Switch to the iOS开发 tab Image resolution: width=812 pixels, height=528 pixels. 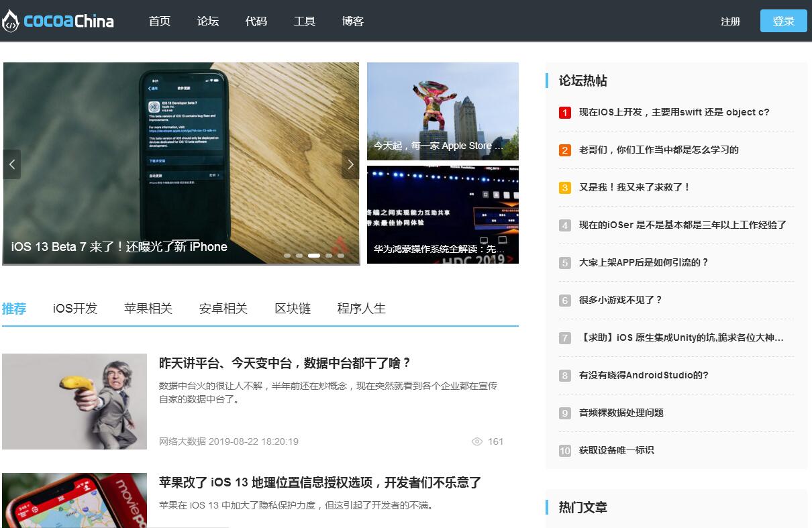tap(75, 309)
